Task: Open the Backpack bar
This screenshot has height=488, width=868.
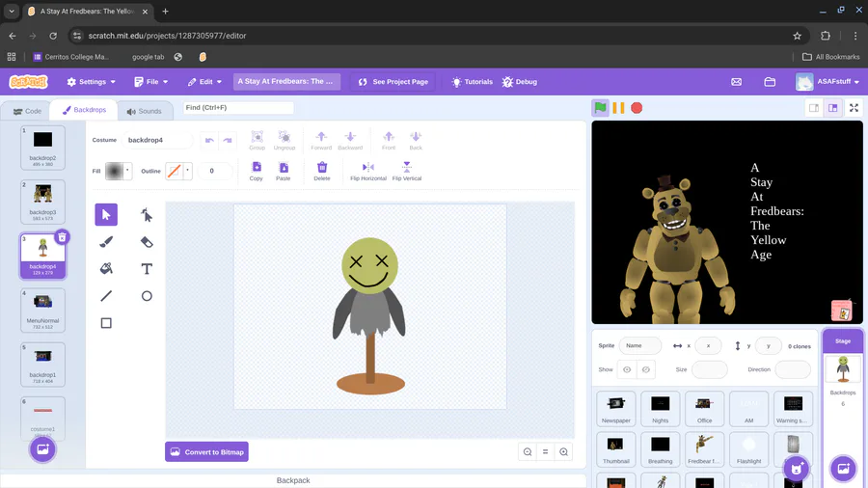Action: (x=293, y=481)
